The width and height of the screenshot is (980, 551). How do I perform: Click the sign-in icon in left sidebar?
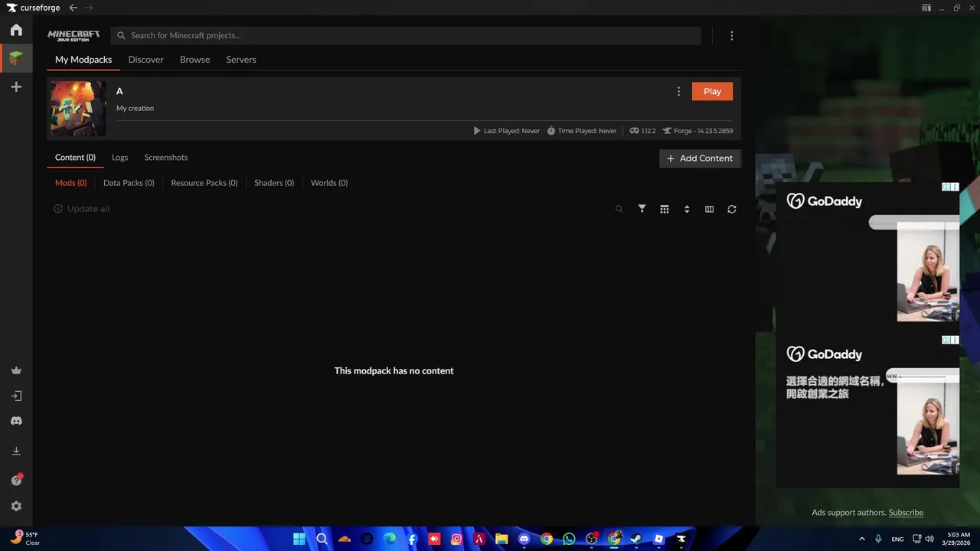16,396
